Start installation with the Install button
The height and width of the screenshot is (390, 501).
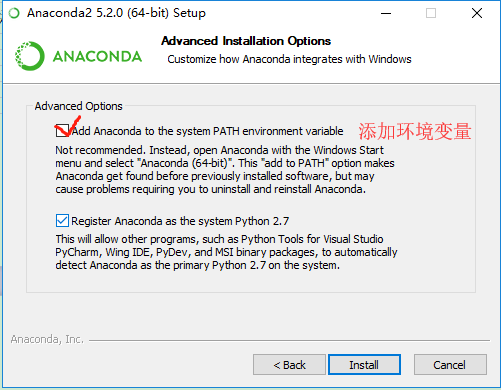tap(364, 365)
